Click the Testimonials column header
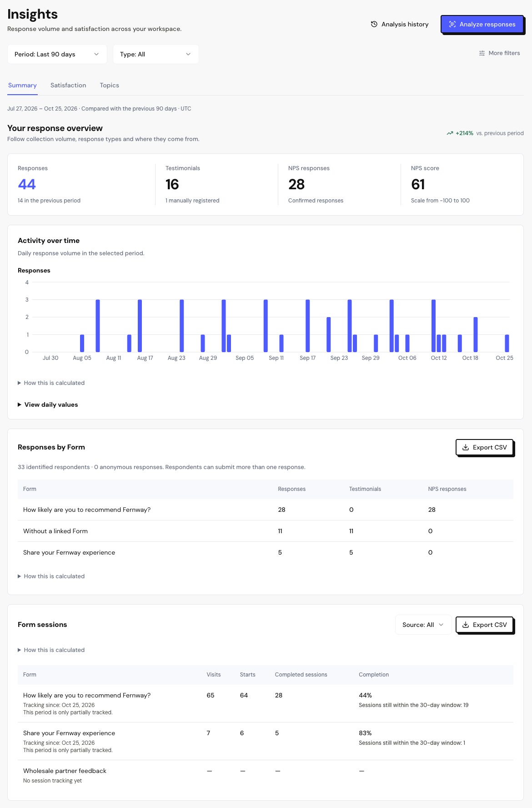Viewport: 532px width, 808px height. point(365,489)
